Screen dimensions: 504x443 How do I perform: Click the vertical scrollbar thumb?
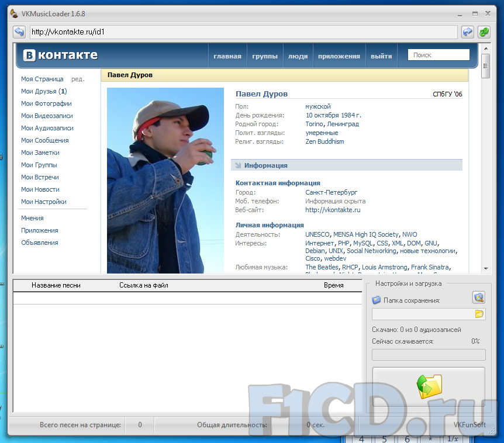point(486,66)
